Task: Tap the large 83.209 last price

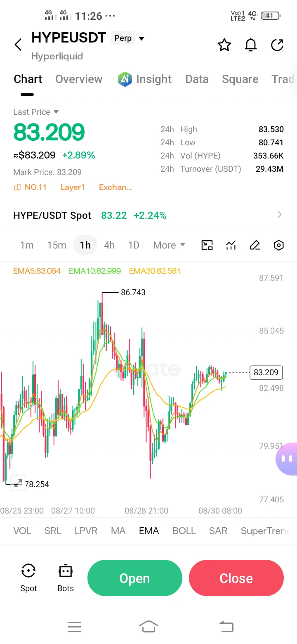Action: click(49, 132)
